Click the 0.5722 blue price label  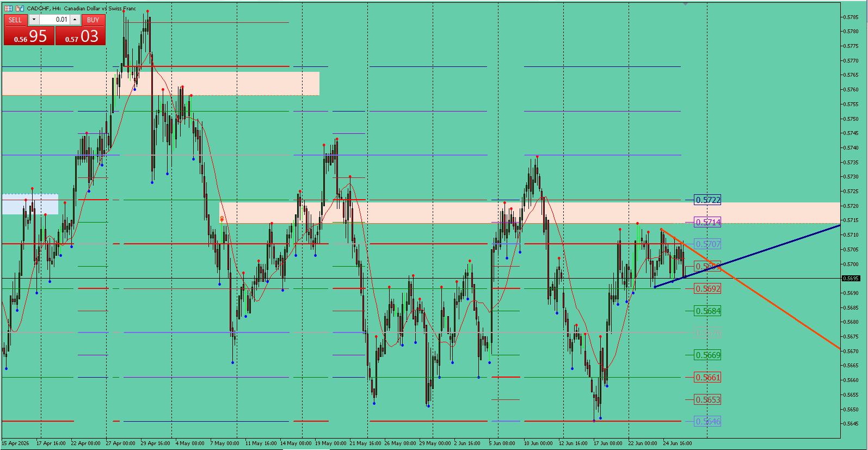(707, 200)
